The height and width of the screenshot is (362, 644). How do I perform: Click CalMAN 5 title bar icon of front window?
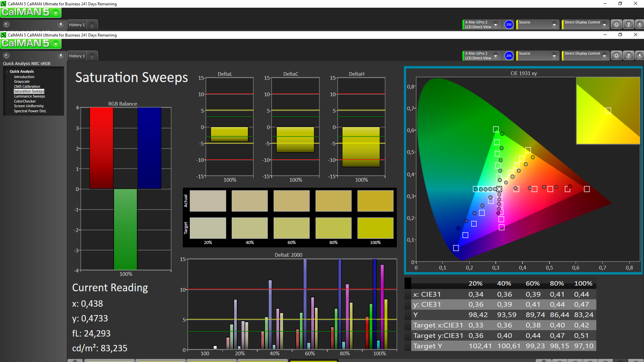click(x=3, y=35)
